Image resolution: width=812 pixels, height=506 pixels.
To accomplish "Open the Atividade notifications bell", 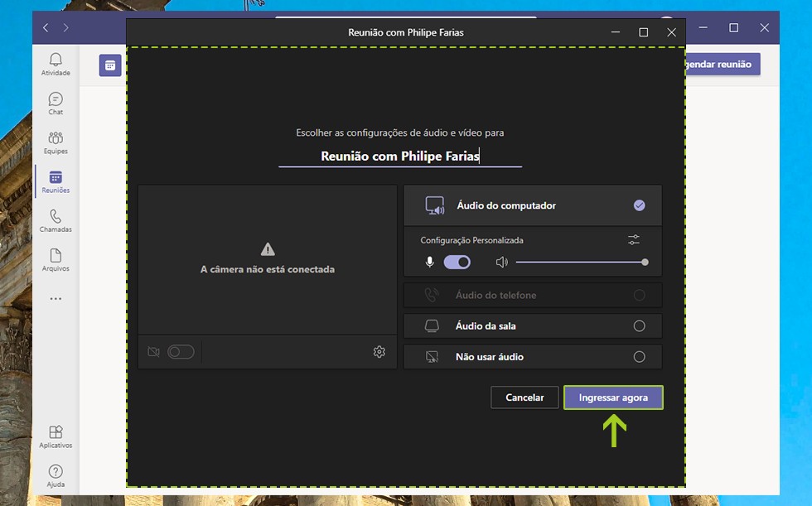I will coord(56,64).
